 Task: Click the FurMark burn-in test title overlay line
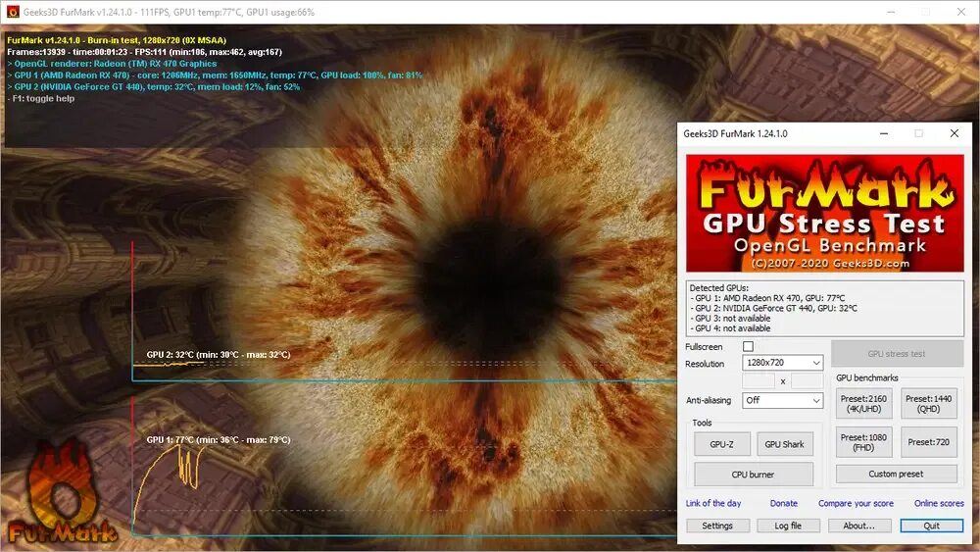[117, 40]
